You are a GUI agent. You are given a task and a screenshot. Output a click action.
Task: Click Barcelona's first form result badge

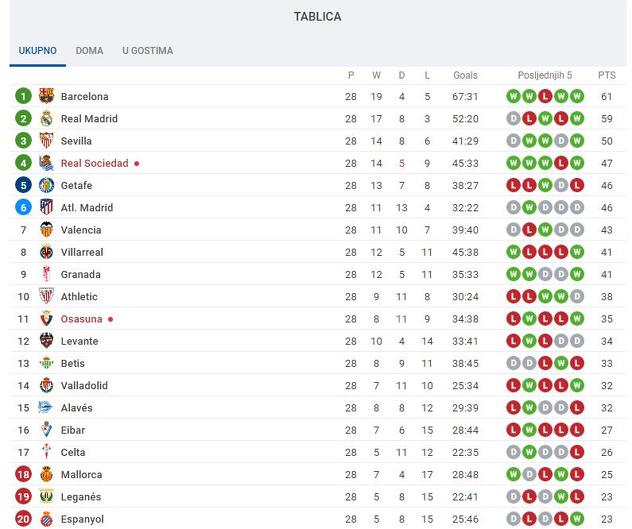click(x=513, y=97)
